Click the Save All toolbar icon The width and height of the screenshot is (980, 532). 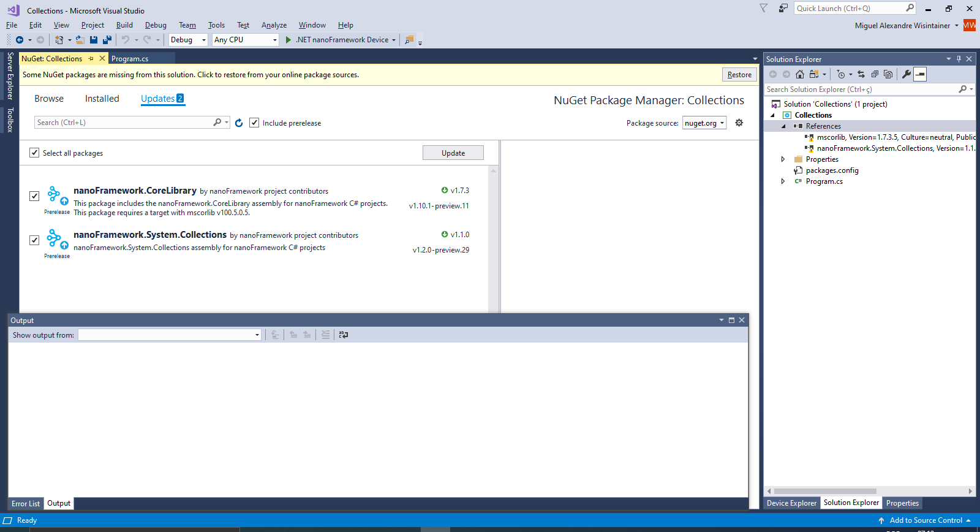pyautogui.click(x=107, y=40)
